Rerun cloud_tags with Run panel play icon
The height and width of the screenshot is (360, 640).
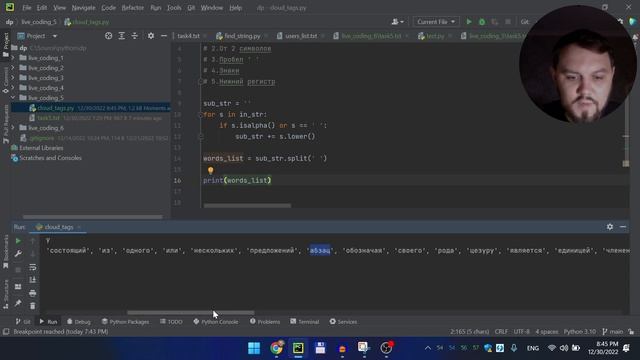tap(18, 241)
